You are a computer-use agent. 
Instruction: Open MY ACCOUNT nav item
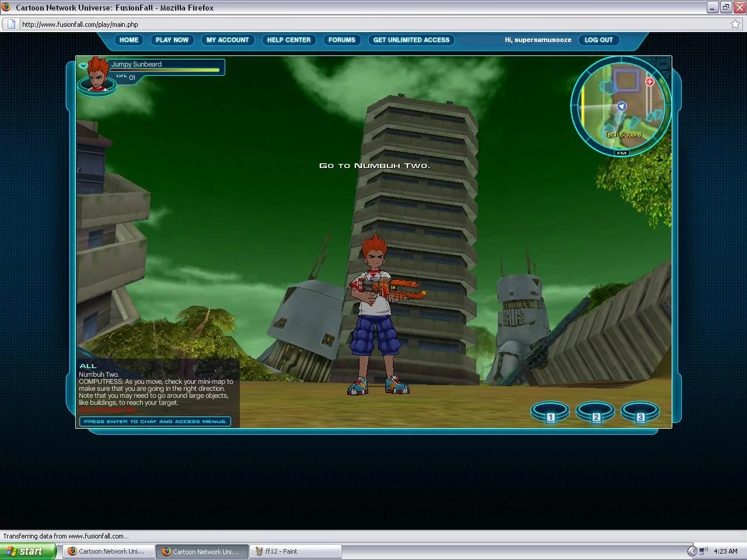228,40
